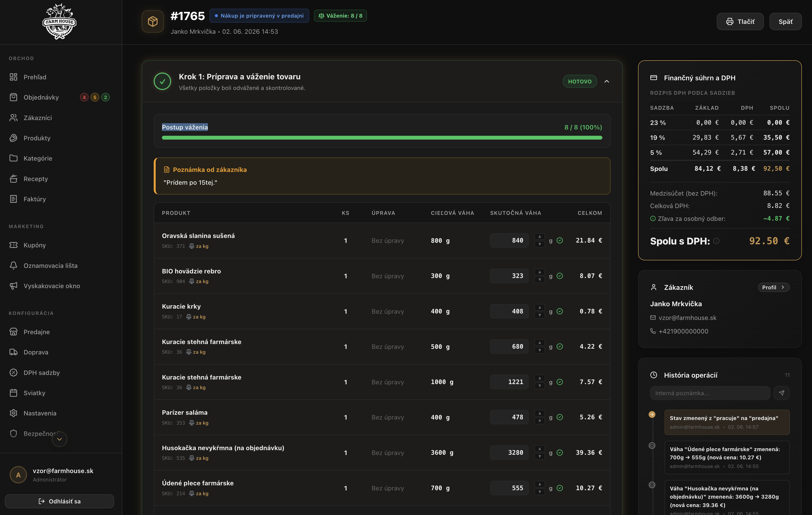812x515 pixels.
Task: Click the green weighing progress bar
Action: point(382,138)
